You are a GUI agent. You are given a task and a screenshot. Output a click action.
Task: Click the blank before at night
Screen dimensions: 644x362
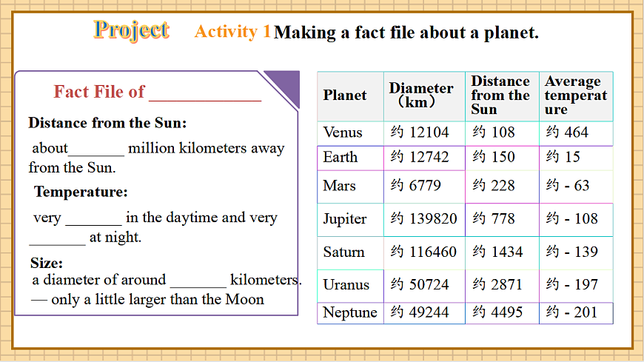point(57,238)
